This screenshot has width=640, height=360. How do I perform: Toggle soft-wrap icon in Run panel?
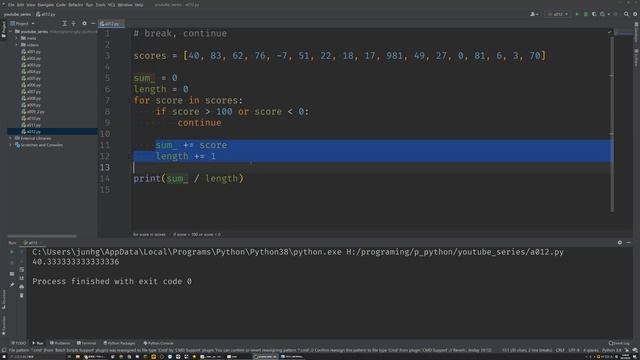point(22,269)
